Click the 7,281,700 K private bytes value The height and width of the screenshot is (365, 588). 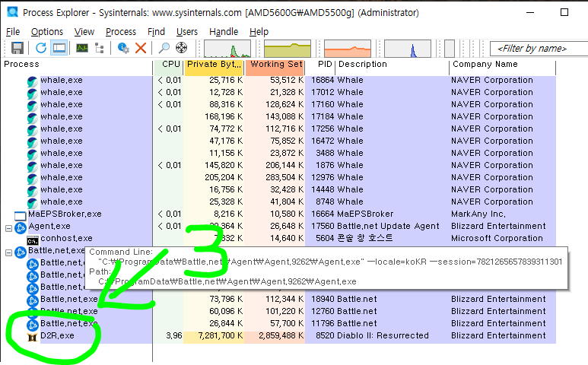coord(221,336)
